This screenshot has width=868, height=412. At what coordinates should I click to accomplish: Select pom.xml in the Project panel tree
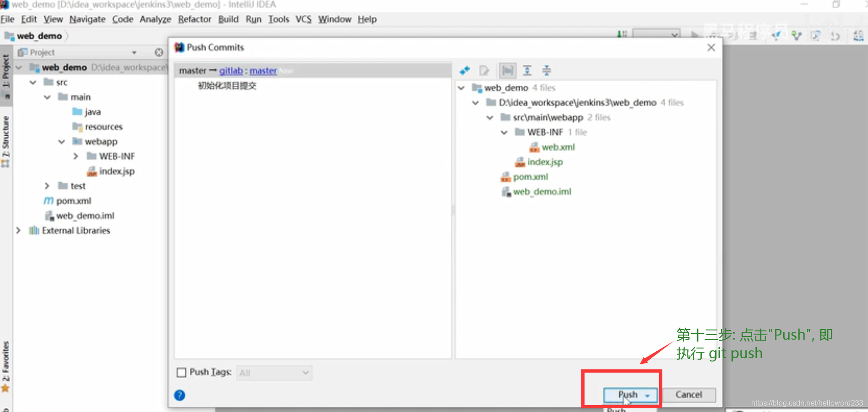(74, 201)
